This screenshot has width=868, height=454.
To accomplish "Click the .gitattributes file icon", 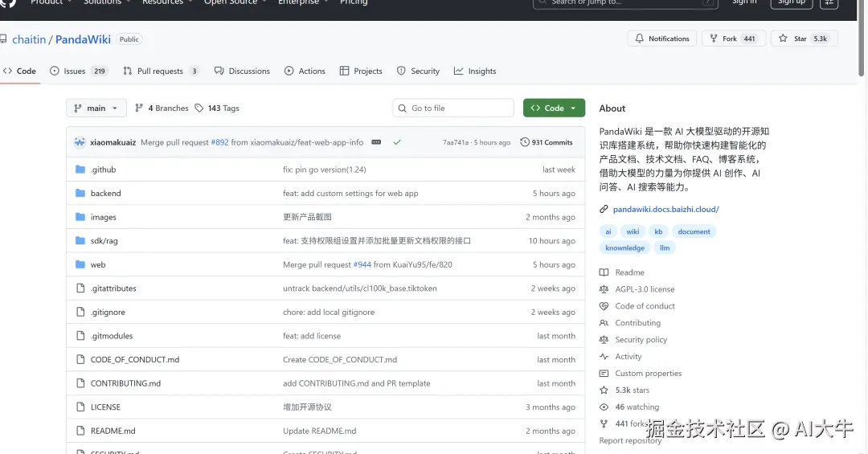I will pyautogui.click(x=80, y=288).
